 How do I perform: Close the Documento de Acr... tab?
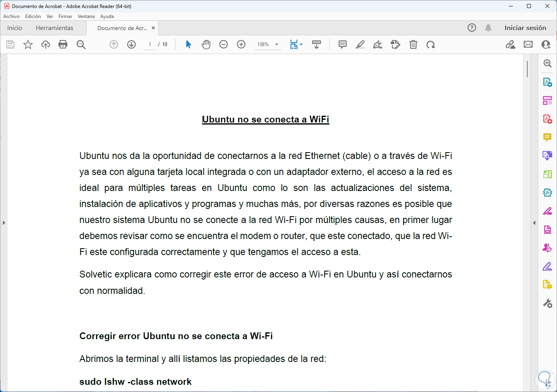[x=153, y=28]
